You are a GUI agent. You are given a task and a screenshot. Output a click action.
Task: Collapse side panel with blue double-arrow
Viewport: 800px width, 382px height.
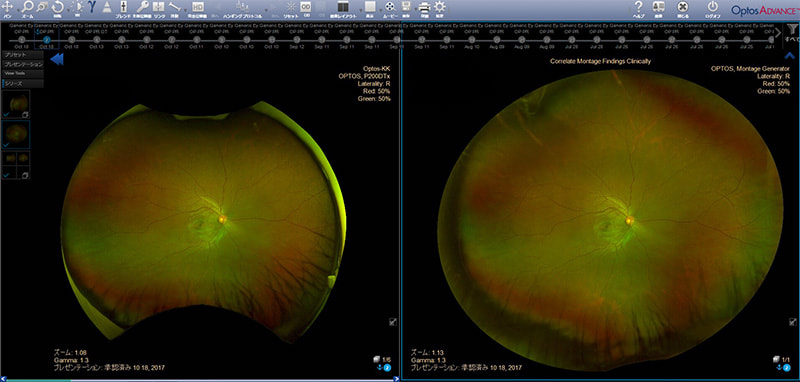coord(57,59)
